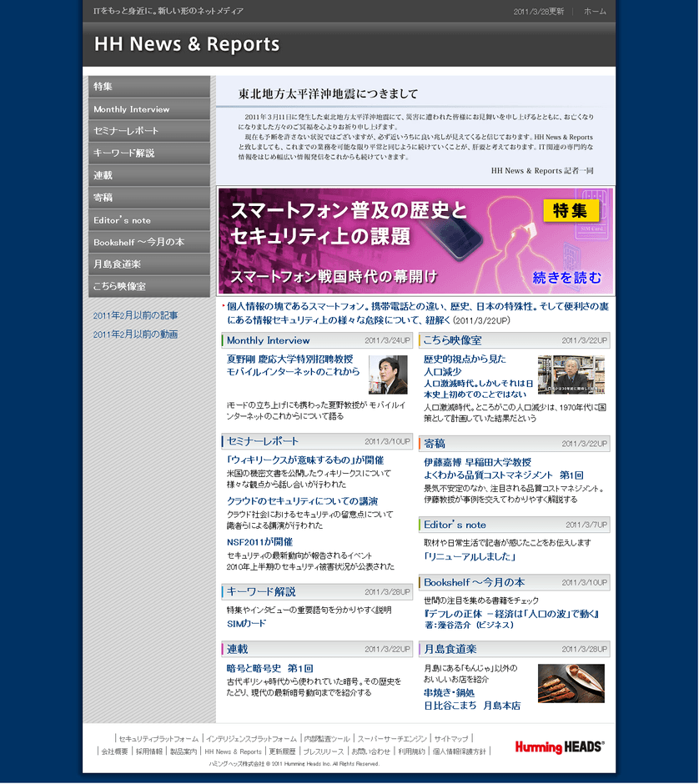Open the HH News & Reports footer link
The image size is (699, 784).
coord(233,751)
